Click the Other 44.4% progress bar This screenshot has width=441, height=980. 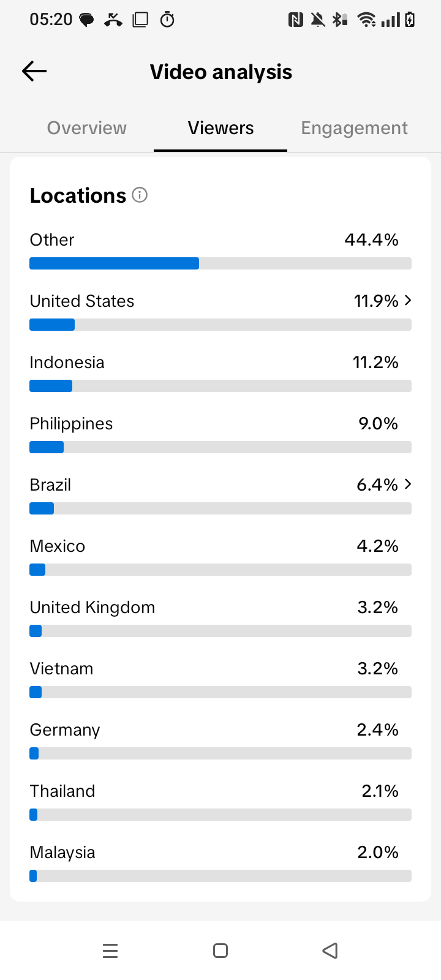[221, 263]
